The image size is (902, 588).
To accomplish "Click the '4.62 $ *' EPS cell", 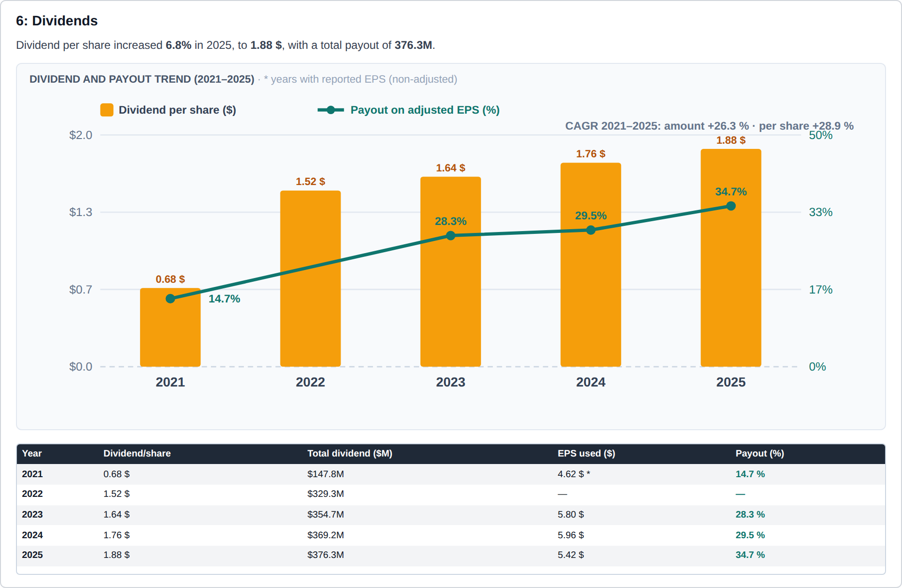I will pos(574,474).
